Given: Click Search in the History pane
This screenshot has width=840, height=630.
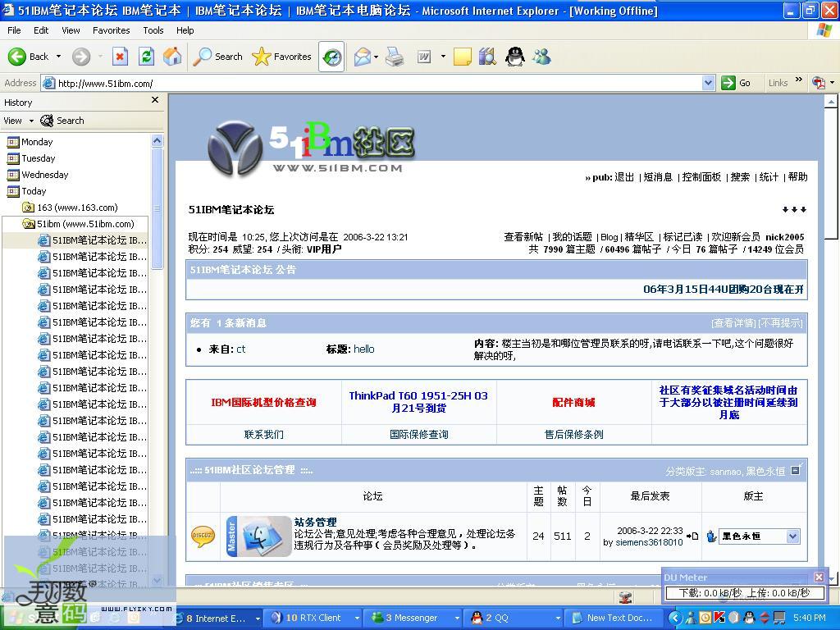Looking at the screenshot, I should [62, 121].
